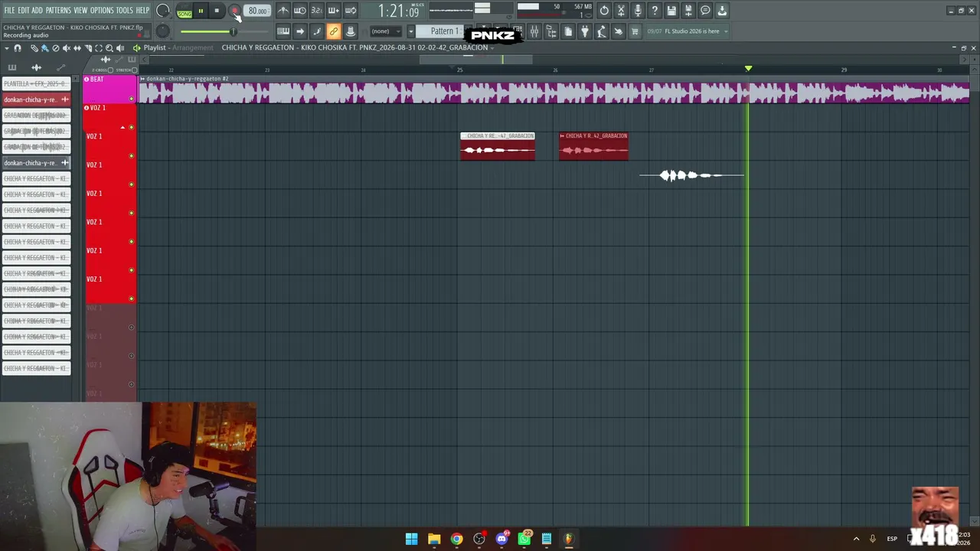
Task: Collapse the VOZ 1 track group arrow
Action: 123,127
